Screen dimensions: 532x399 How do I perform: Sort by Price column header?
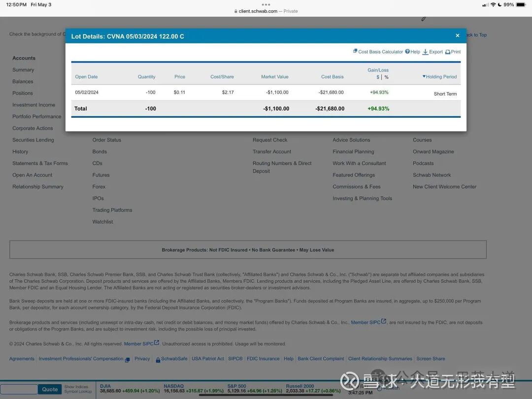180,77
